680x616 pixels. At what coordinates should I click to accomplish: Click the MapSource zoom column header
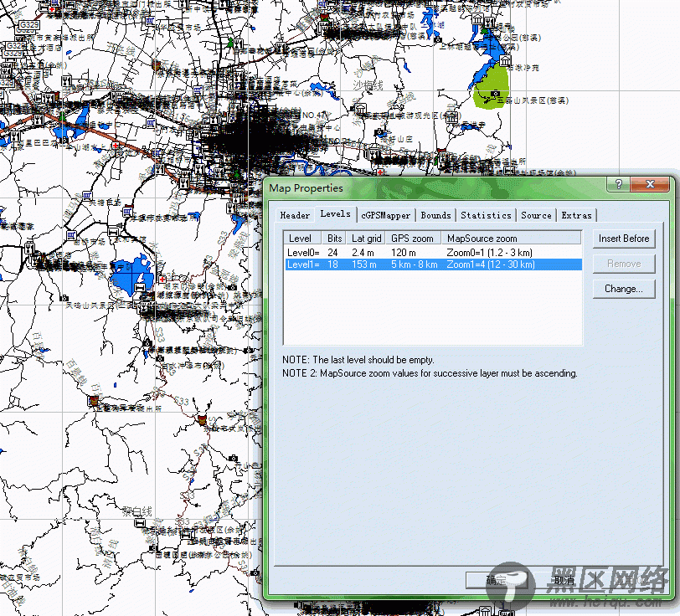[511, 238]
